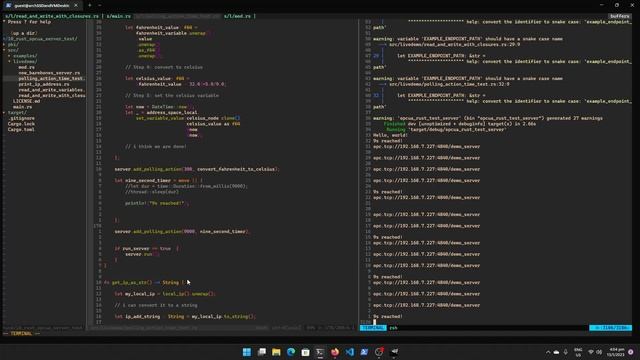Place cursor on nine_second_timer polling action line

pyautogui.click(x=182, y=232)
